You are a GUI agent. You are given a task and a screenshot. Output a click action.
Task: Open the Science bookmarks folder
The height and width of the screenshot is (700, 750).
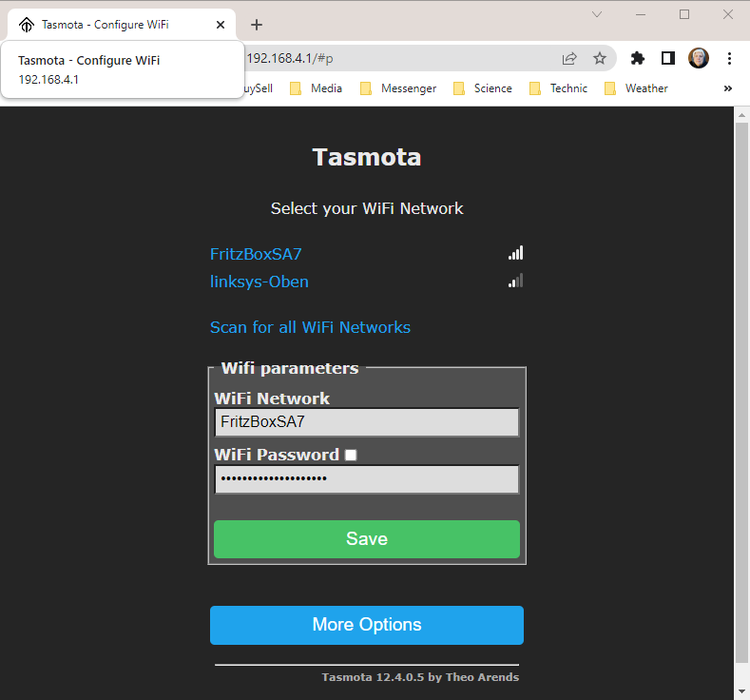tap(483, 88)
